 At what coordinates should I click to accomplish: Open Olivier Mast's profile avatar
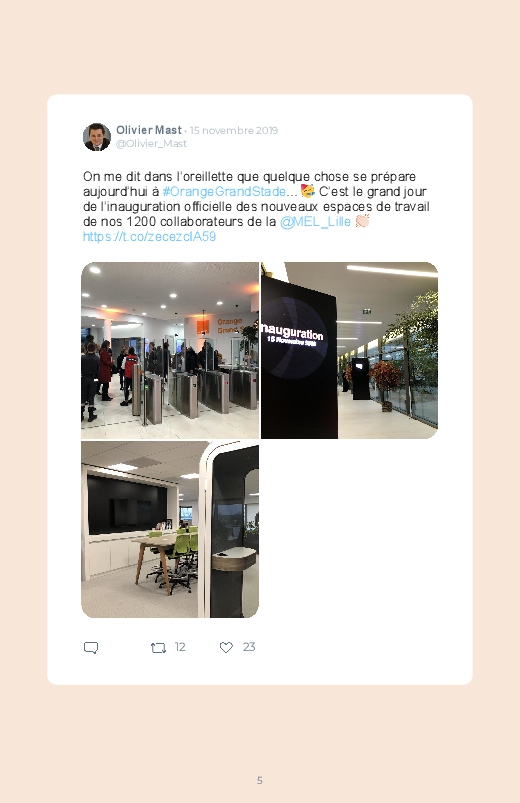point(97,137)
